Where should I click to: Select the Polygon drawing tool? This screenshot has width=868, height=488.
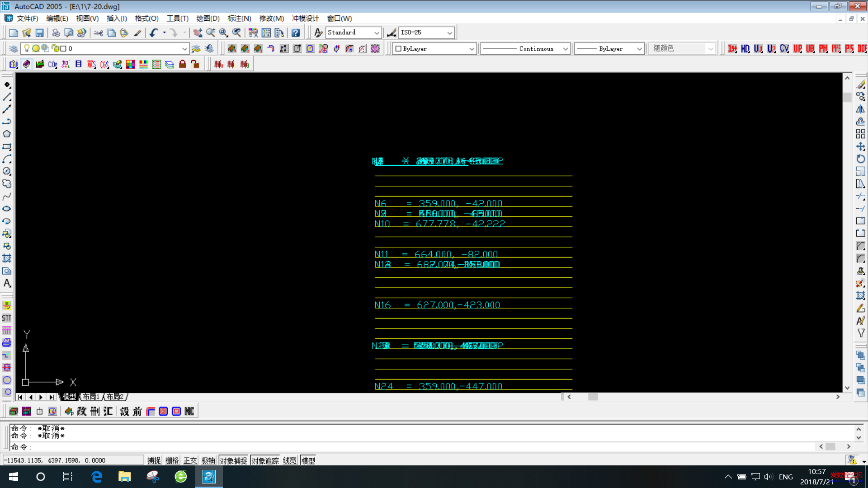(x=7, y=134)
